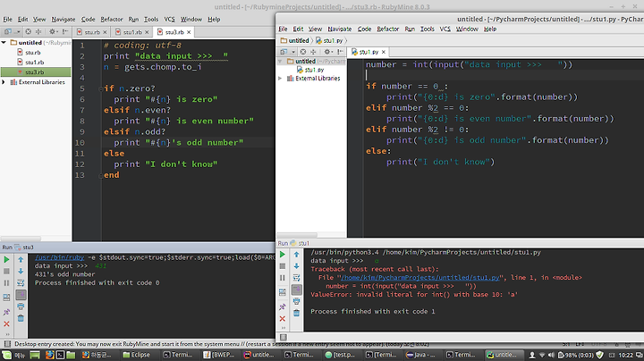Close the stu3.rb tab in RubyMine
The image size is (644, 361).
[x=189, y=32]
